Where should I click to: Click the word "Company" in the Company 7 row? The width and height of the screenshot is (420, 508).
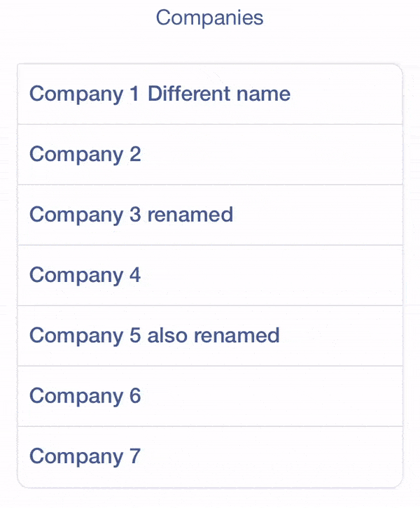pyautogui.click(x=76, y=456)
